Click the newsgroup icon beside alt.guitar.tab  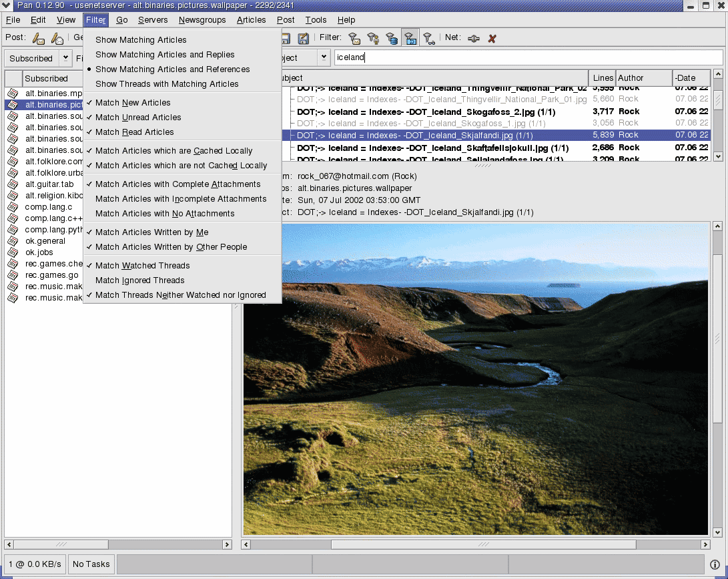pyautogui.click(x=13, y=184)
